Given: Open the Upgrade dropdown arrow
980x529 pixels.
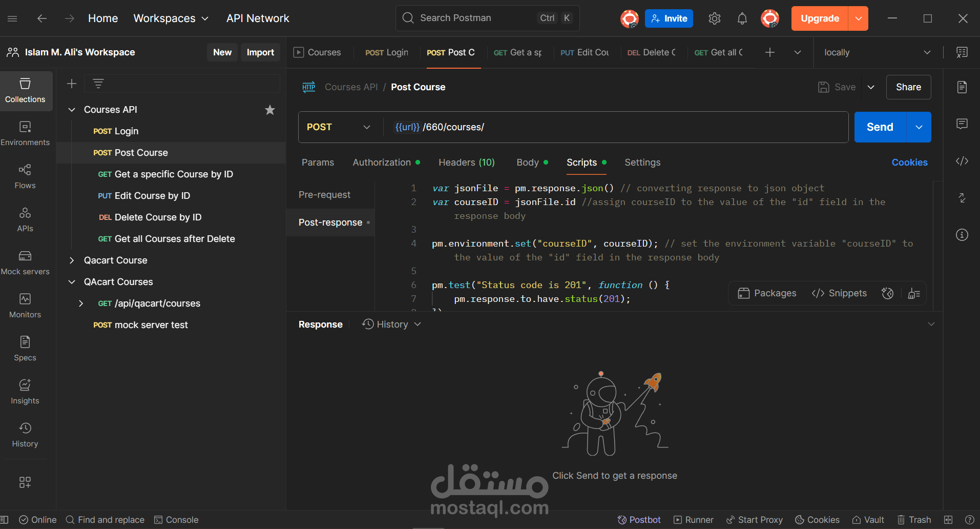Looking at the screenshot, I should pos(859,18).
